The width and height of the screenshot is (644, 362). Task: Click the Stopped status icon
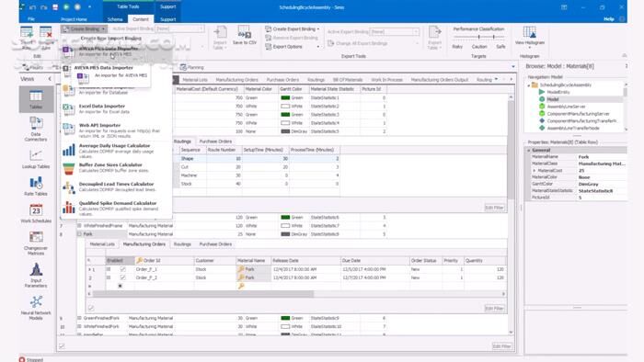click(22, 359)
